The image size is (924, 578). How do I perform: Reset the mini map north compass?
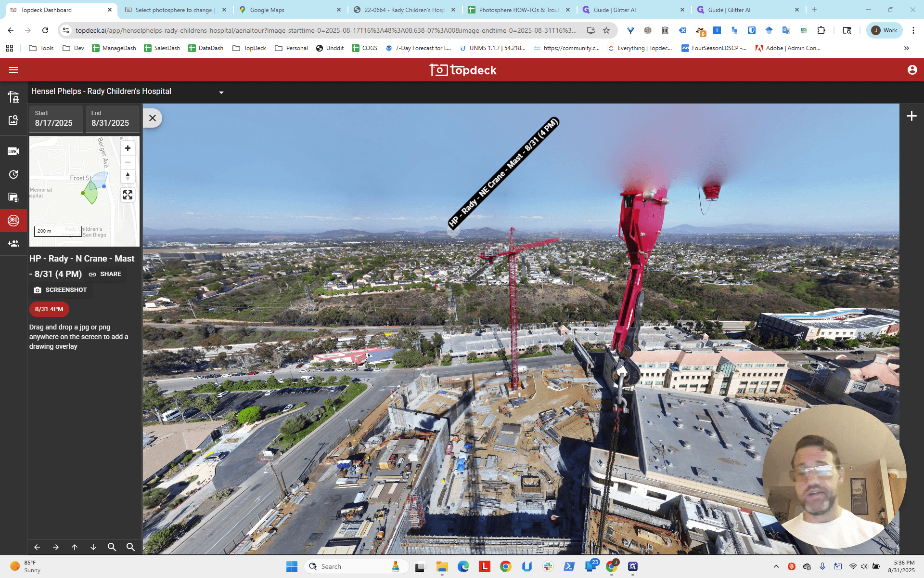128,176
